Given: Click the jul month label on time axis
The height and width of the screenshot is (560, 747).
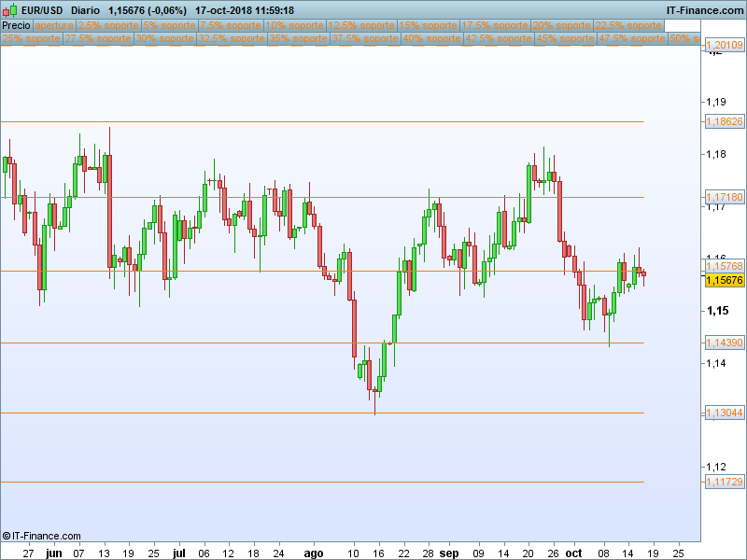Looking at the screenshot, I should point(179,553).
